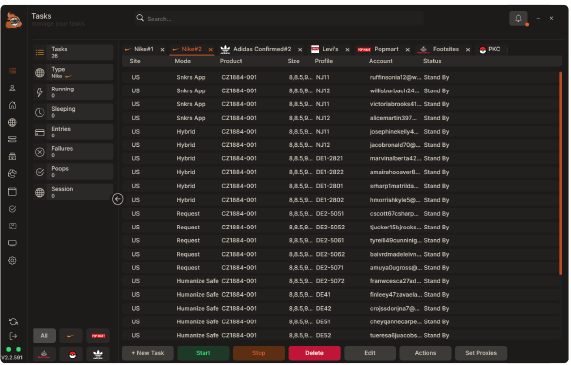
Task: Click the Account column header
Action: [x=381, y=61]
